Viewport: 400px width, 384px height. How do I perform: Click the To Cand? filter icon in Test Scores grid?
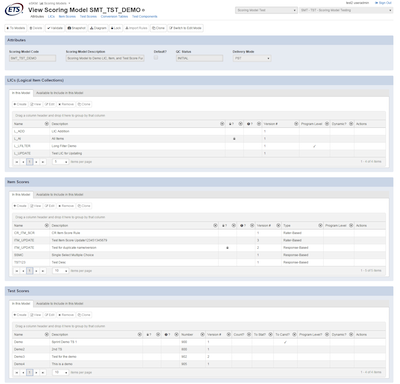coord(294,335)
